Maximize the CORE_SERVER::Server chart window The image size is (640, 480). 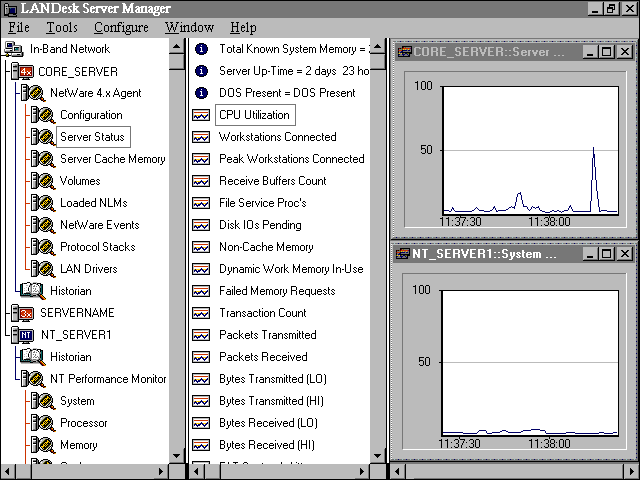(x=607, y=52)
